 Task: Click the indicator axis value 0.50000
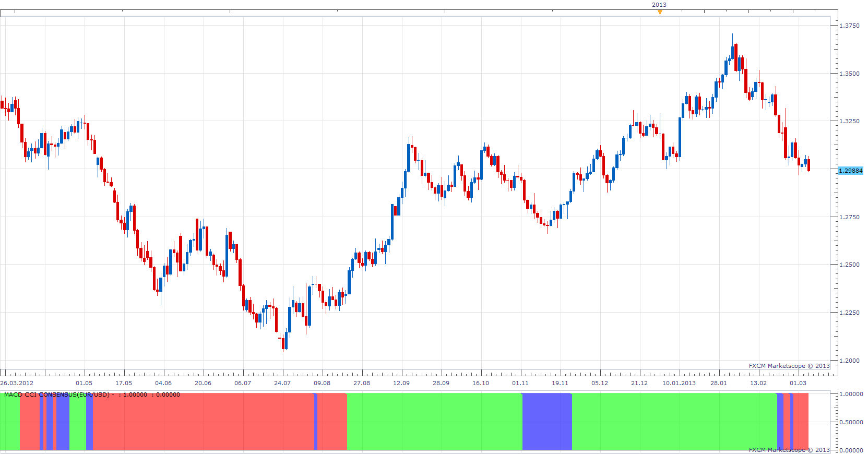851,422
